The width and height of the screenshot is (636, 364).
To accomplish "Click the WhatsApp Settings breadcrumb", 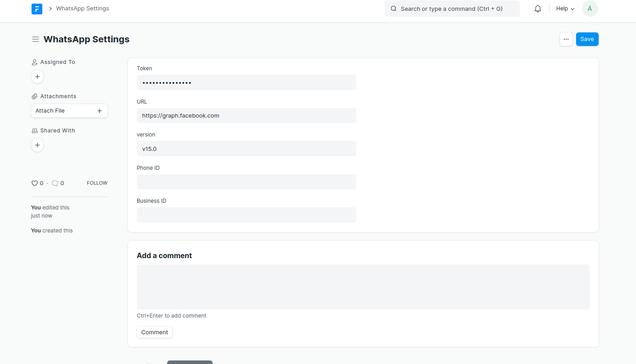I will 82,9.
